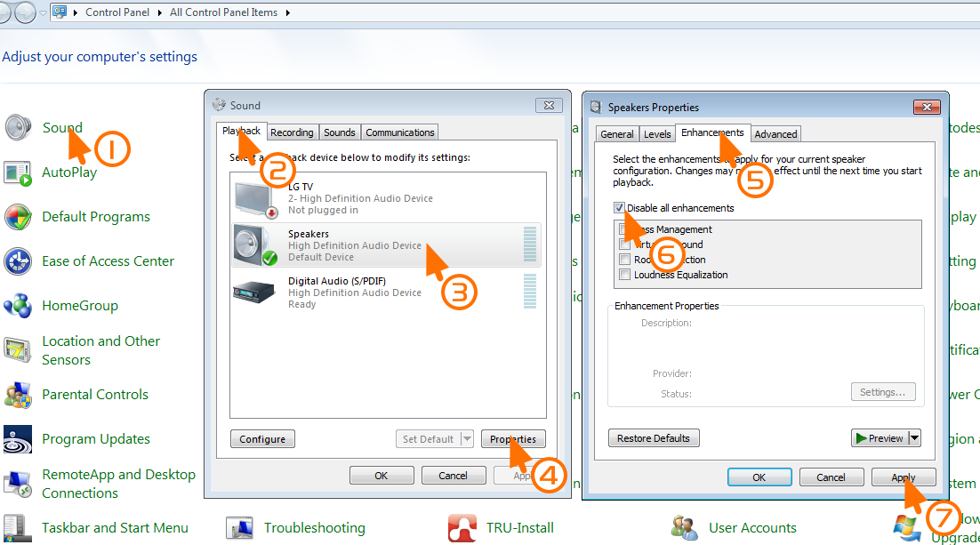Viewport: 980px width, 545px height.
Task: Click Apply in Speakers Properties
Action: [904, 477]
